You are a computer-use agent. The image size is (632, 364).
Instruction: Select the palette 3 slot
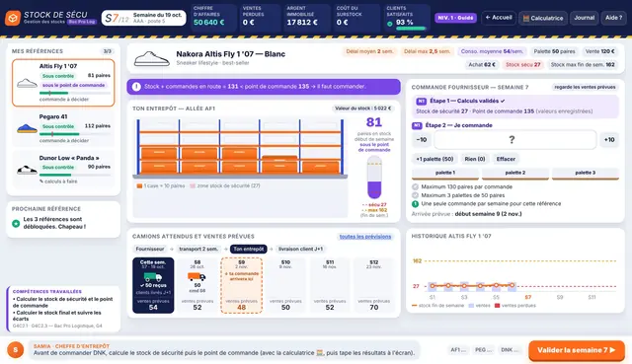tap(586, 174)
